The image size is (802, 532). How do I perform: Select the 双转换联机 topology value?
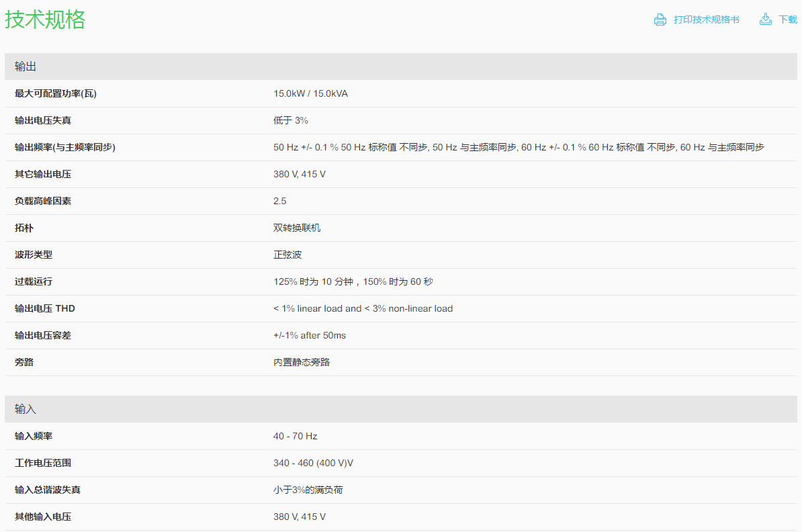[297, 228]
